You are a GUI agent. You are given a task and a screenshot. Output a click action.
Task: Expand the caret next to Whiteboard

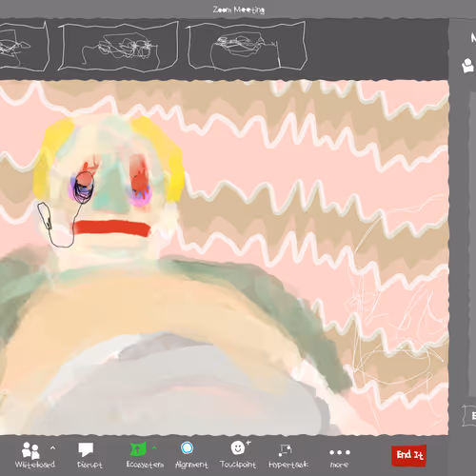point(52,448)
